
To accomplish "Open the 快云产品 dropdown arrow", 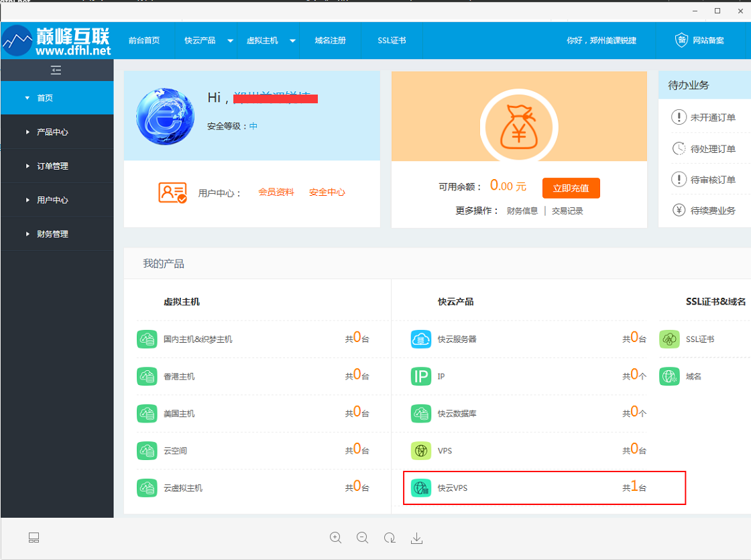I will pyautogui.click(x=231, y=41).
